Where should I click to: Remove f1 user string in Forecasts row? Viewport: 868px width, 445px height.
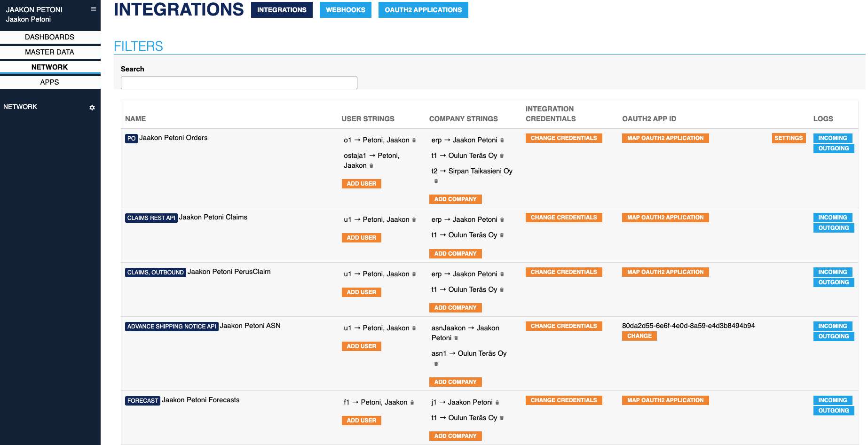[412, 403]
